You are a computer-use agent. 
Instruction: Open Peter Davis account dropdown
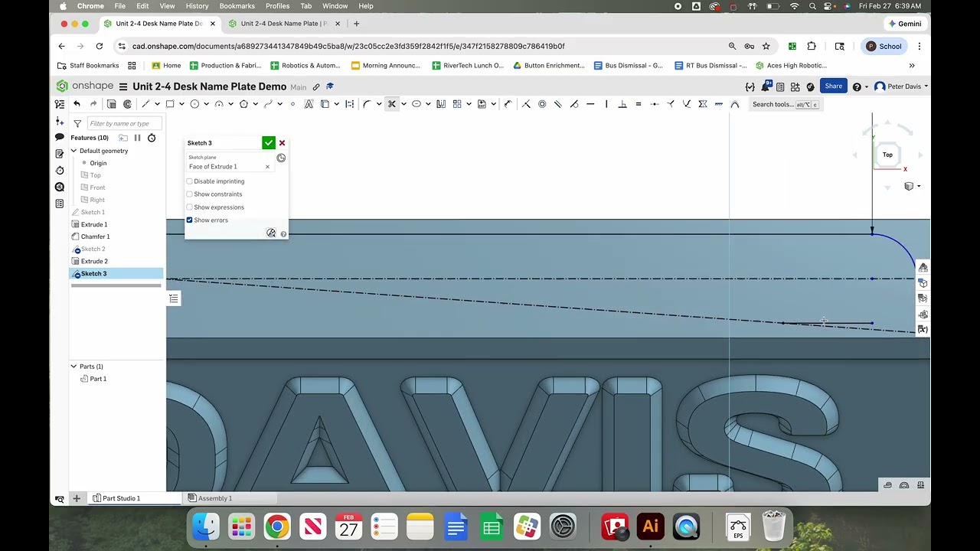tap(902, 86)
